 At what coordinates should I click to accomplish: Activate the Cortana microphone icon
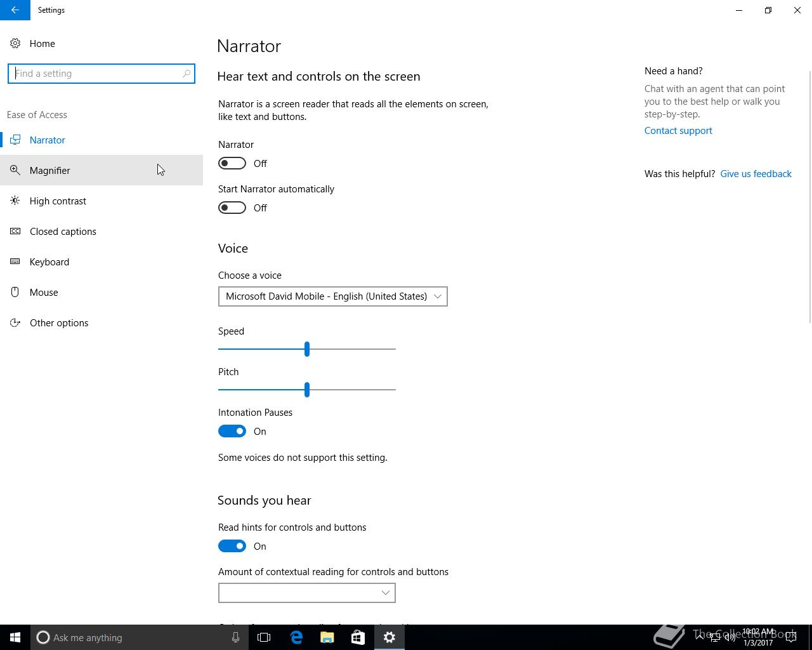click(235, 637)
